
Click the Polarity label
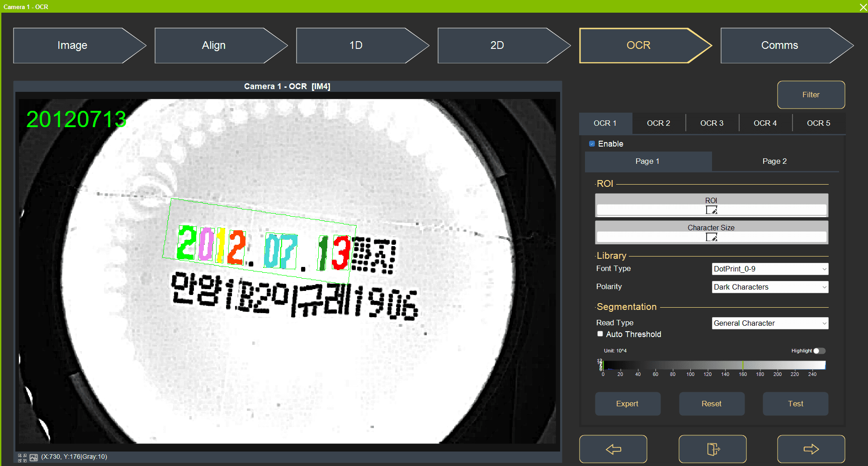(x=609, y=287)
